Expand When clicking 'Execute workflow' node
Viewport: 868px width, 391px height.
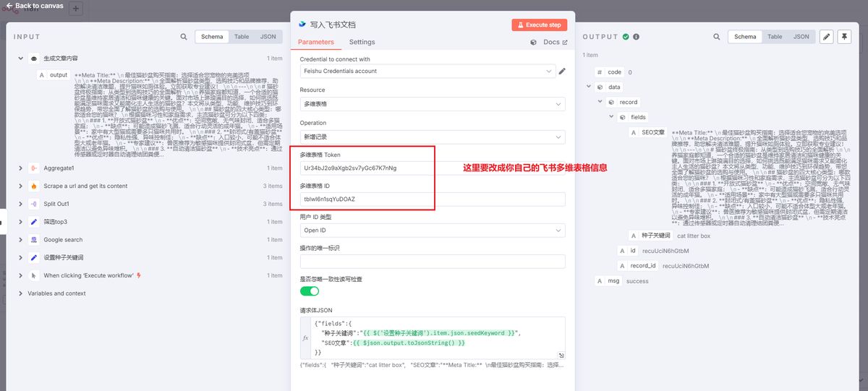coord(20,275)
